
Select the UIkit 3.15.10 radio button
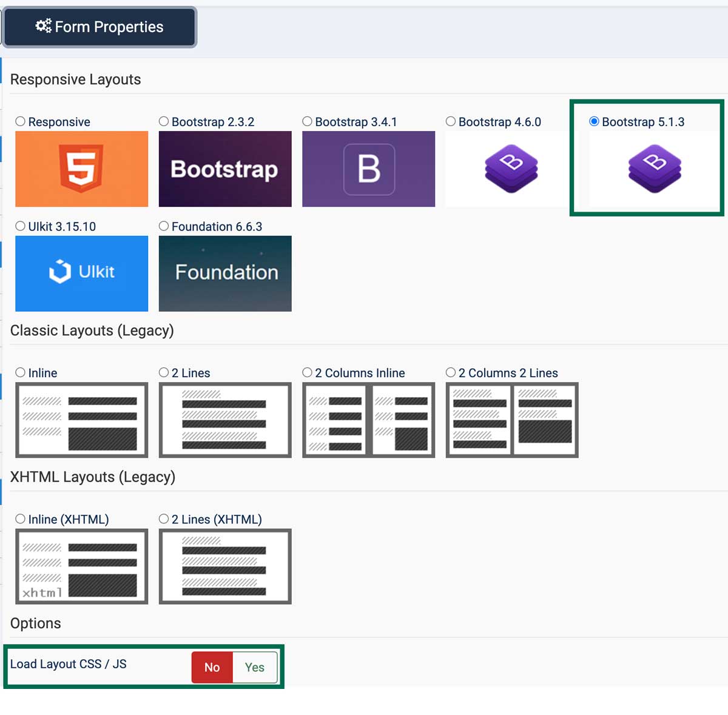21,226
